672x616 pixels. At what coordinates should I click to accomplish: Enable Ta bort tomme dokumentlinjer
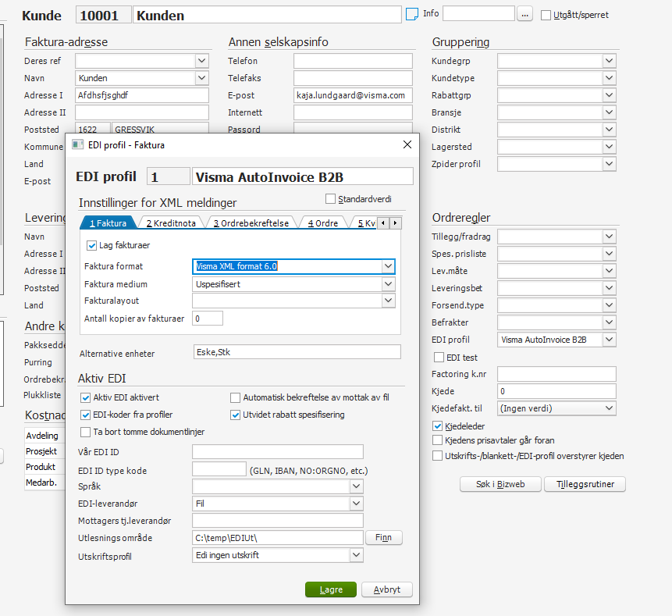(x=85, y=432)
